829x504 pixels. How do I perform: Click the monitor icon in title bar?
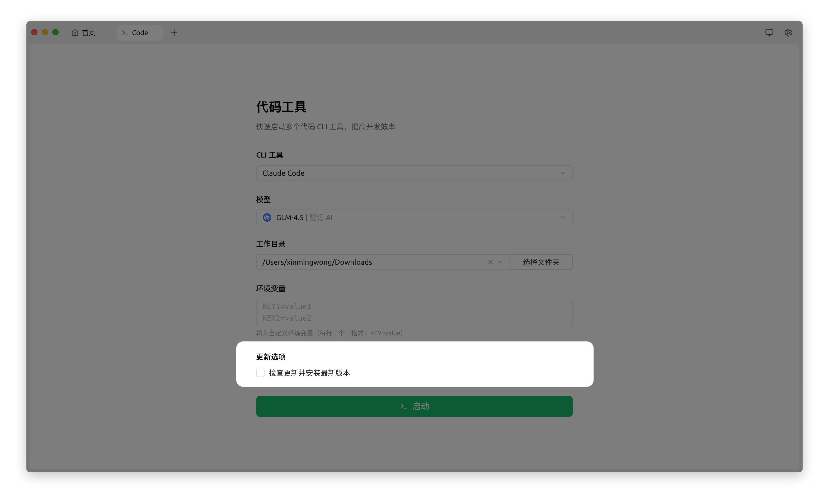point(769,33)
